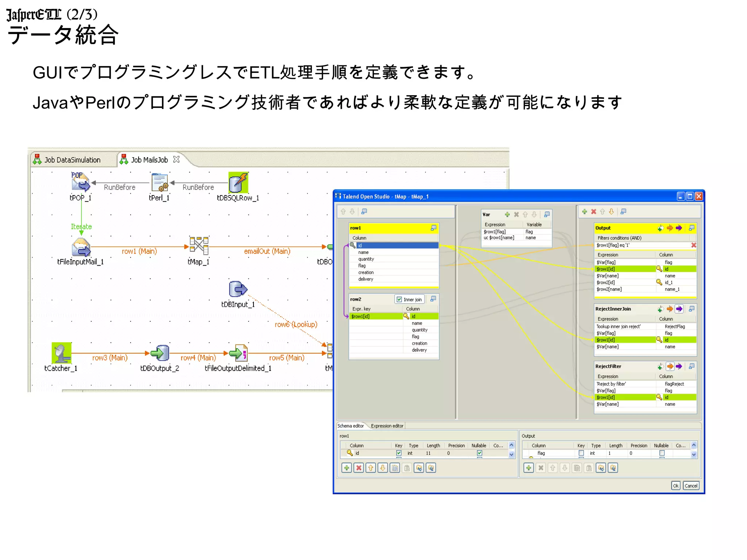The image size is (747, 560).
Task: Click remove row red X in row1 schema
Action: [359, 468]
